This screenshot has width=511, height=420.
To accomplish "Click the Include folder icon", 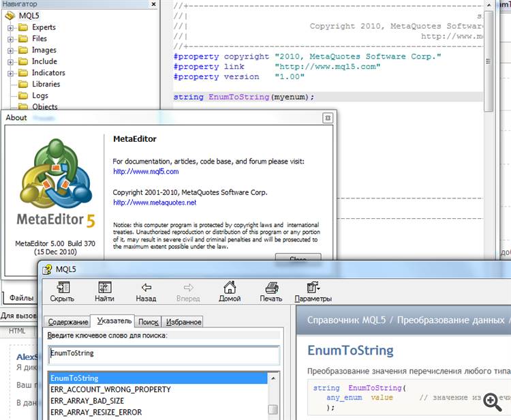I will tap(23, 61).
